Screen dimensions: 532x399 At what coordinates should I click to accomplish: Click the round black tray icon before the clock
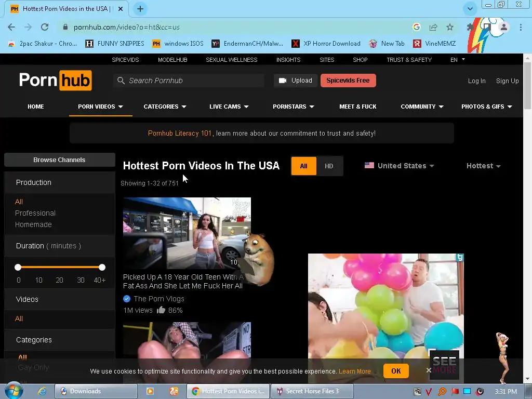(480, 392)
